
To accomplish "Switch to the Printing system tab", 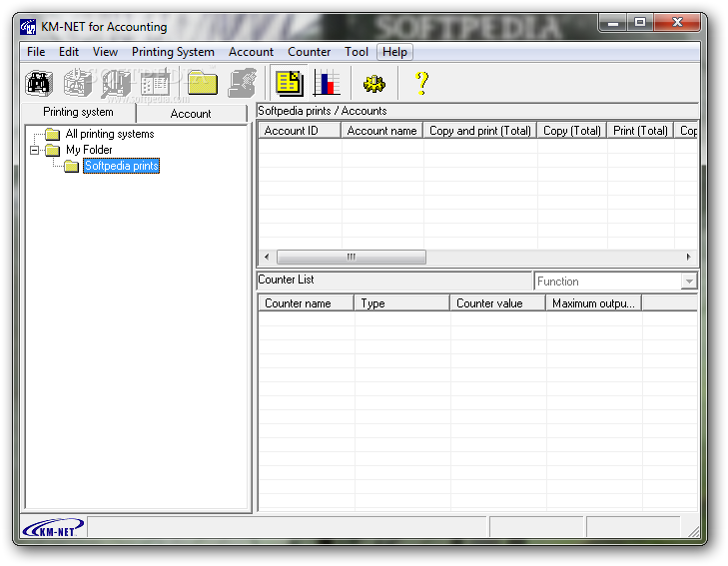I will (79, 112).
